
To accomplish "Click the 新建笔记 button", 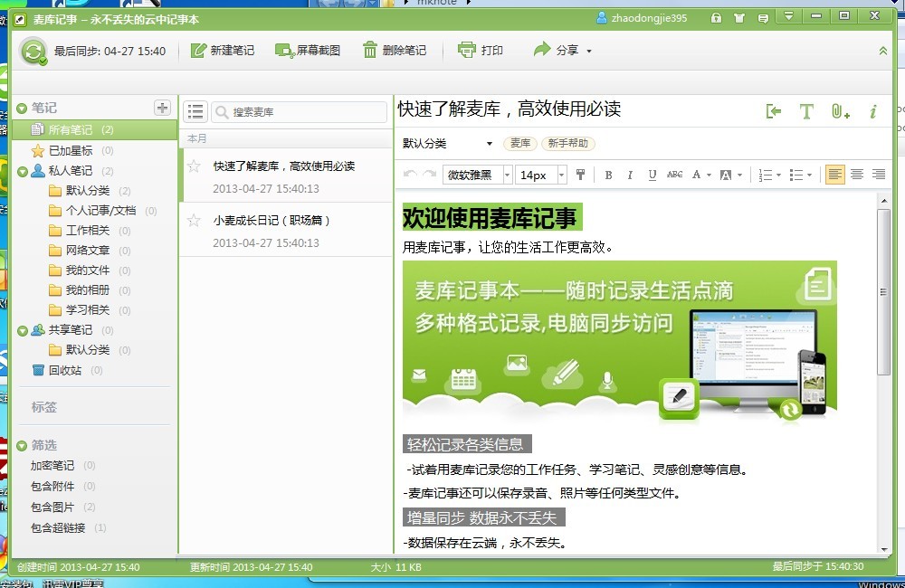I will [x=223, y=51].
